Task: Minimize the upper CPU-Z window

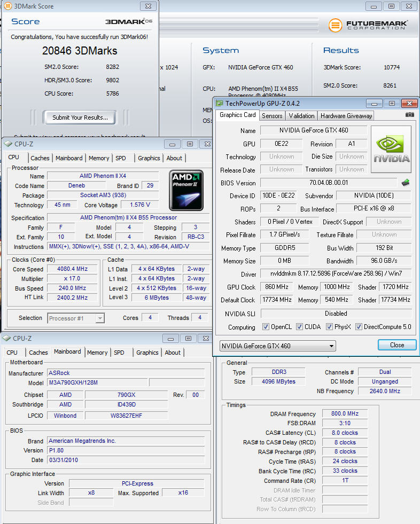Action: click(172, 144)
